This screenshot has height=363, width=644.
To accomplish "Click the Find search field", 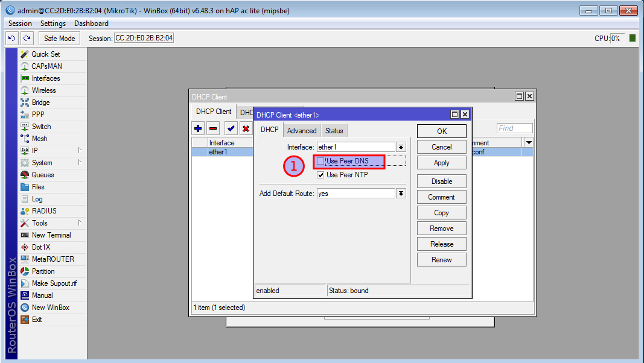I will tap(514, 128).
